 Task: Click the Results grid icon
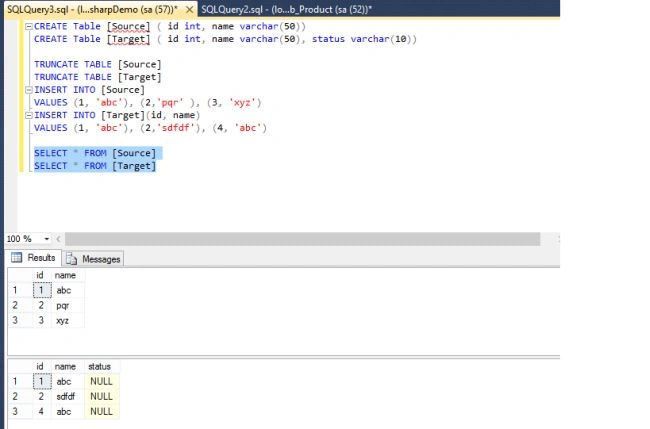point(17,258)
